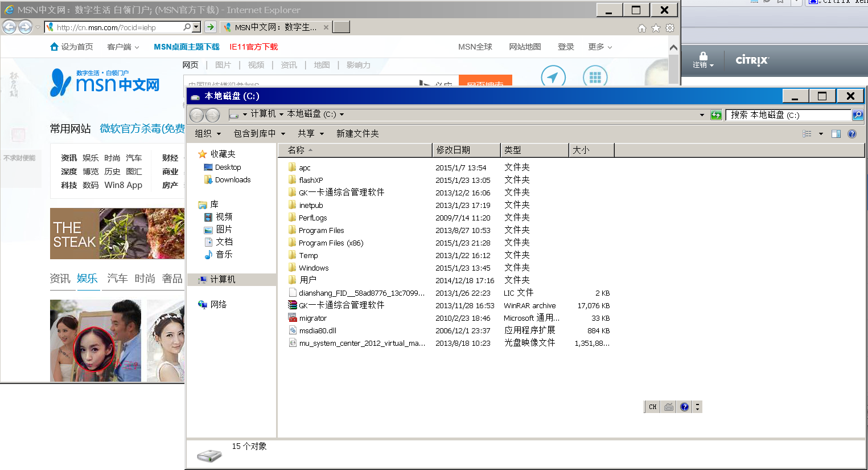Click IE home icon
This screenshot has height=470, width=868.
point(642,28)
